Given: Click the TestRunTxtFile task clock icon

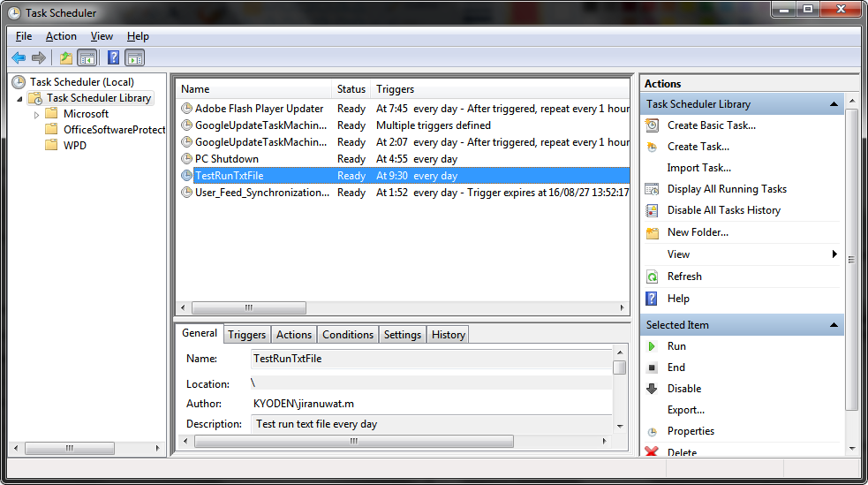Looking at the screenshot, I should (187, 176).
